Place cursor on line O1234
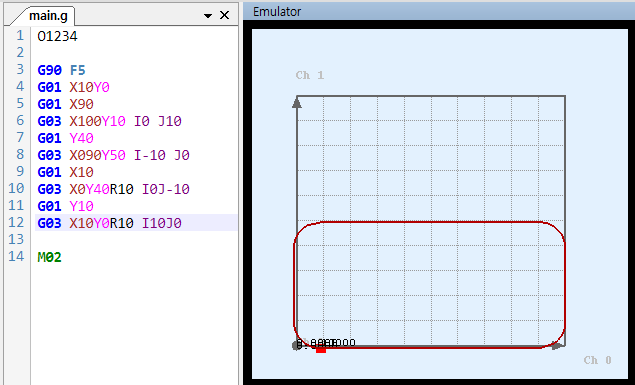This screenshot has width=635, height=385. pos(57,36)
